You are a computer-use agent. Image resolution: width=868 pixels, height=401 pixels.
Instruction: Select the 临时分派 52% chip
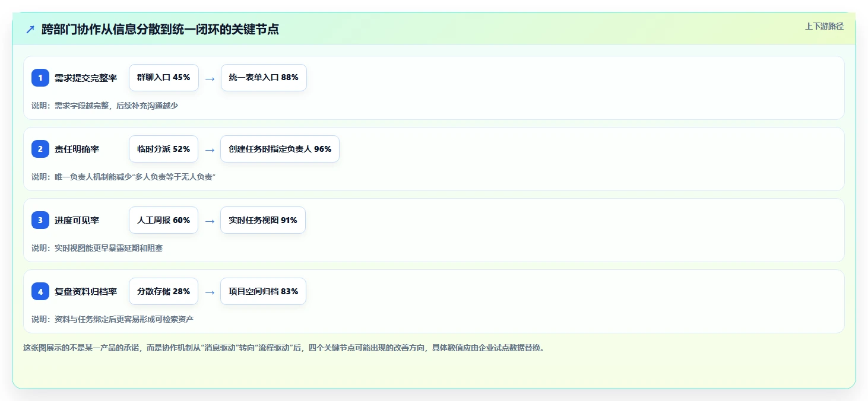tap(163, 149)
